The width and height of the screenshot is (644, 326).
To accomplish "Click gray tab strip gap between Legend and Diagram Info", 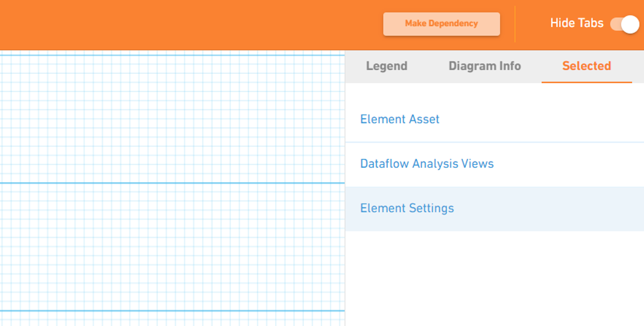I will 428,66.
